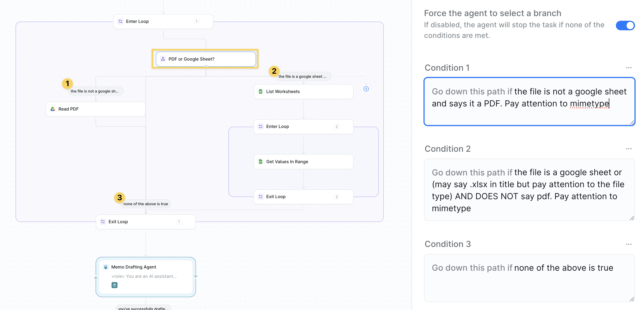Click into Condition 3 text field
This screenshot has height=310, width=644.
tap(529, 278)
